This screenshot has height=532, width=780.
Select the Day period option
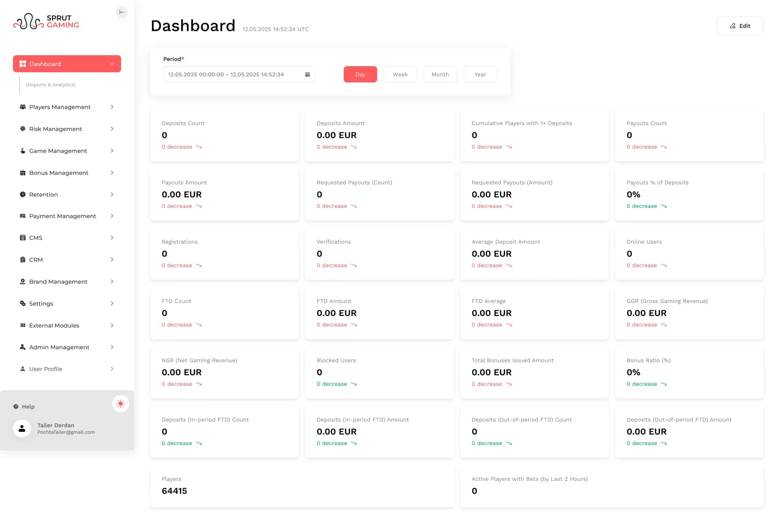pyautogui.click(x=360, y=74)
